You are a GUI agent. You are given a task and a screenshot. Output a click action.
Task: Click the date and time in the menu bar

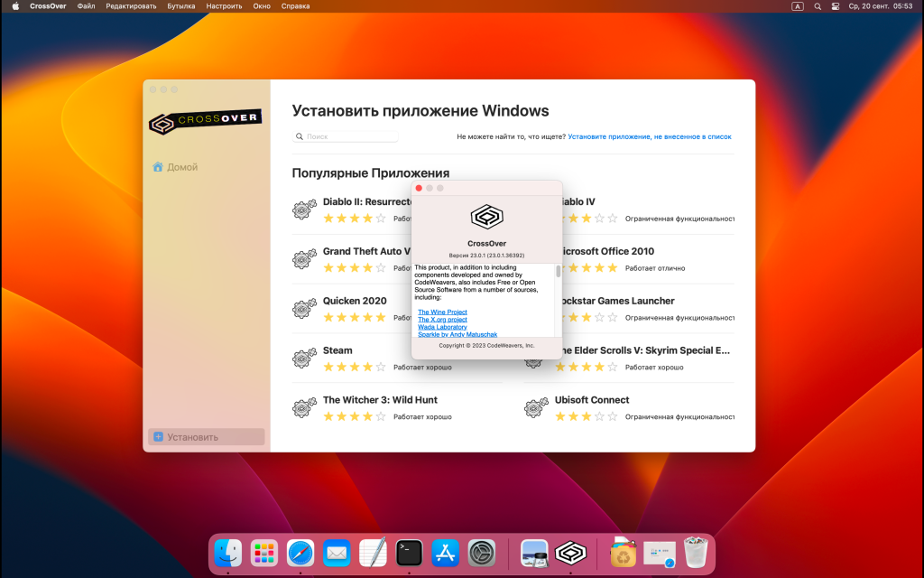point(881,6)
